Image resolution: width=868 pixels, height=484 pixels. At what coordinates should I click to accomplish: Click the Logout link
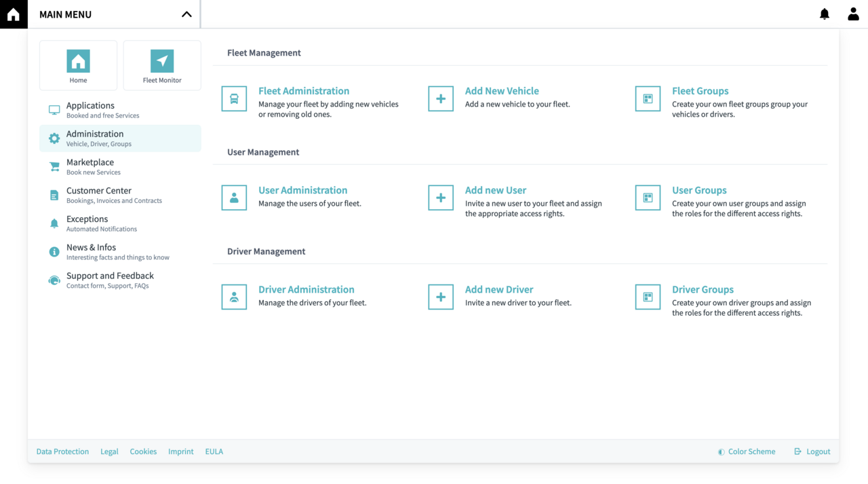coord(812,451)
